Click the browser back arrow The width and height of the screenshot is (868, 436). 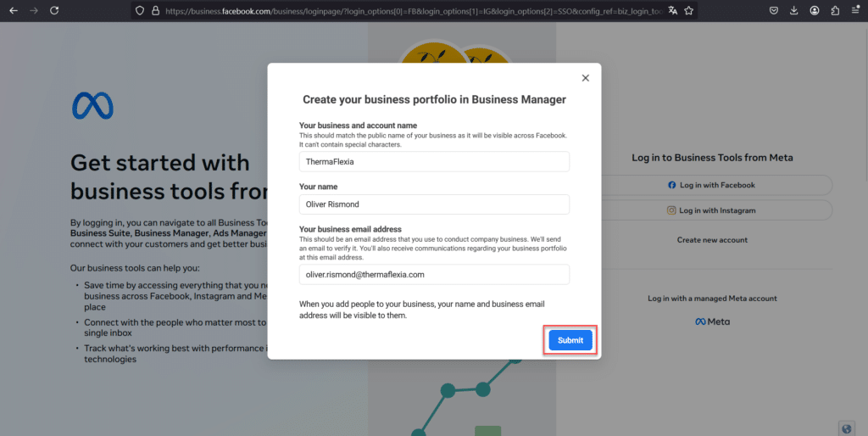pos(14,10)
